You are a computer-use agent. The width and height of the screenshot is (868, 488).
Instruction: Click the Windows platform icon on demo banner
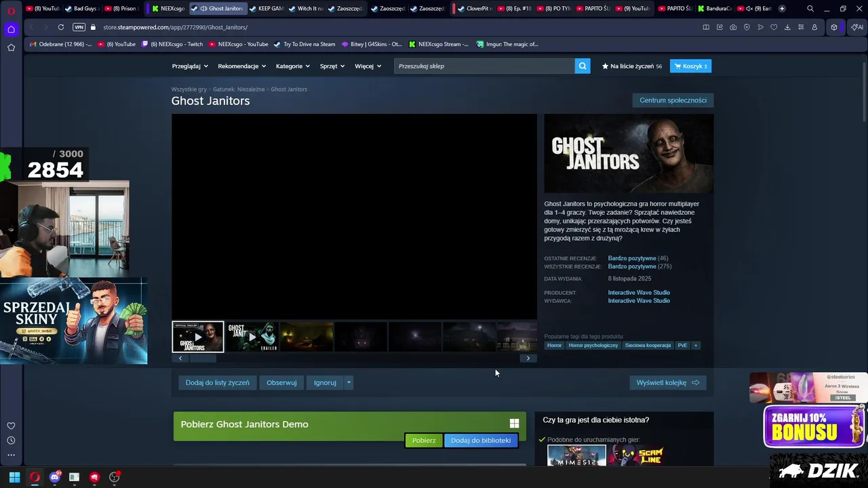(514, 424)
